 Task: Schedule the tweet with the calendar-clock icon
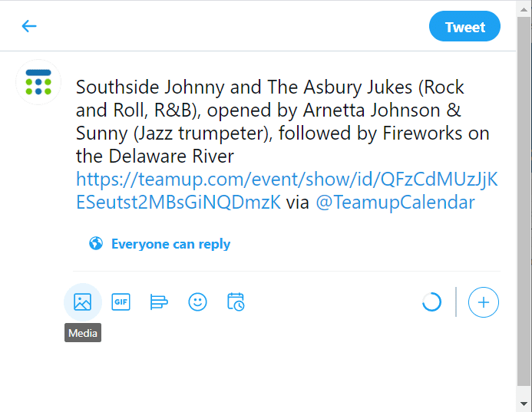click(x=236, y=302)
